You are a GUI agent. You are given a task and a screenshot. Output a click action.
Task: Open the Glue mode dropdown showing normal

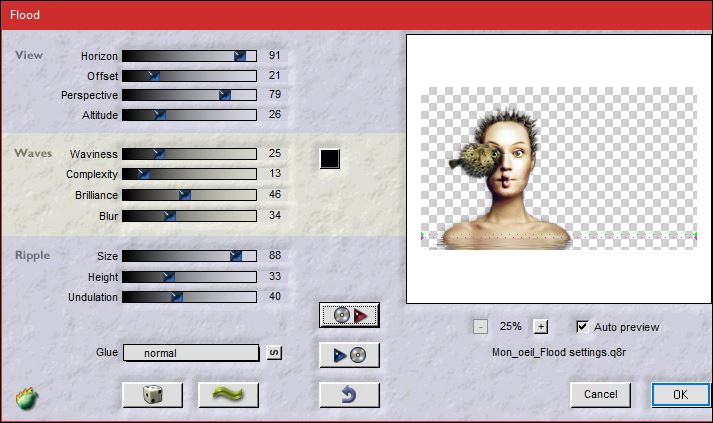[191, 353]
